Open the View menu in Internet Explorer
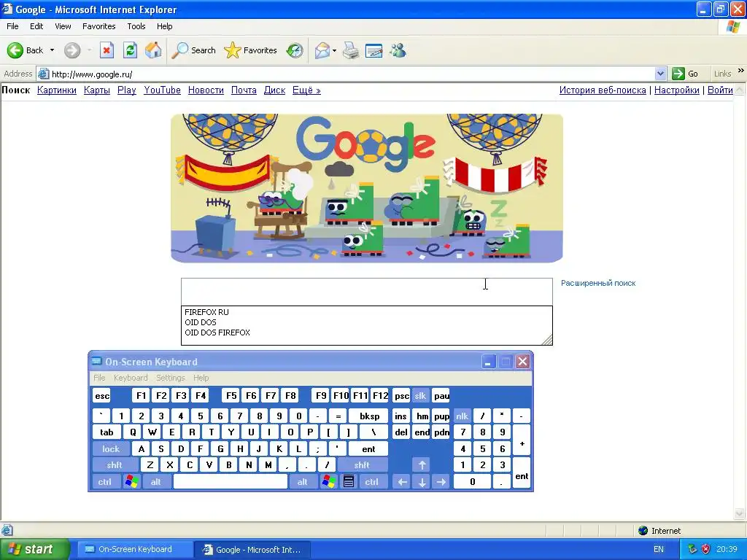 click(63, 26)
